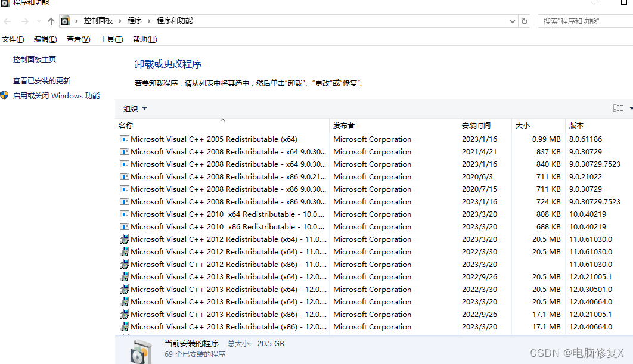Image resolution: width=633 pixels, height=364 pixels.
Task: Click the back navigation arrow
Action: (7, 21)
